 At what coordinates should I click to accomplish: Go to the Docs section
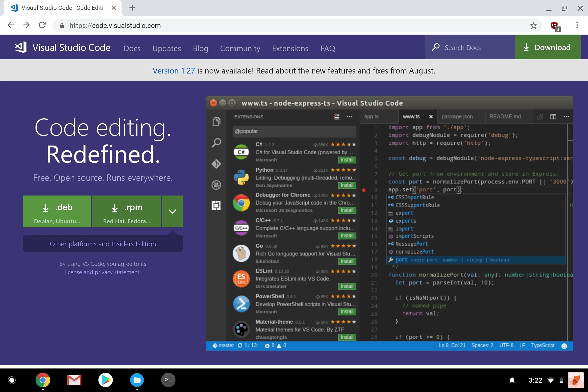click(132, 48)
